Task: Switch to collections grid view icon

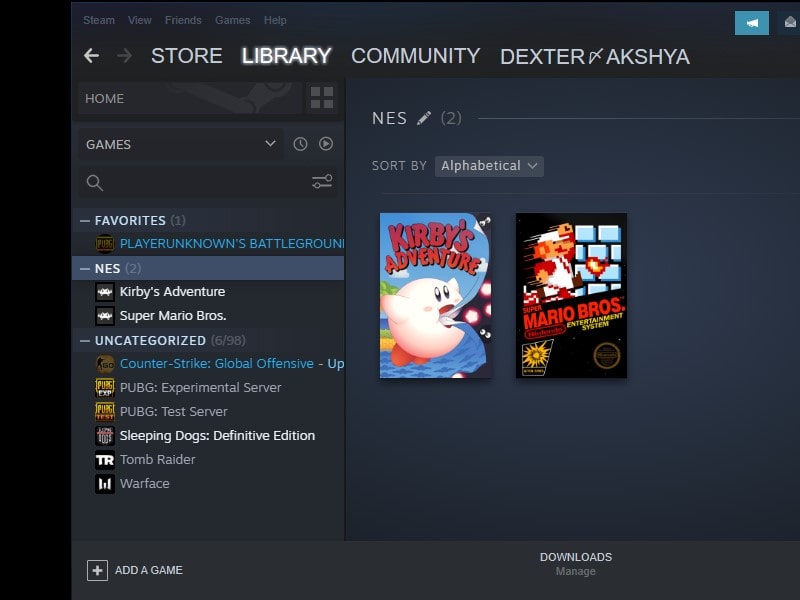Action: coord(322,97)
